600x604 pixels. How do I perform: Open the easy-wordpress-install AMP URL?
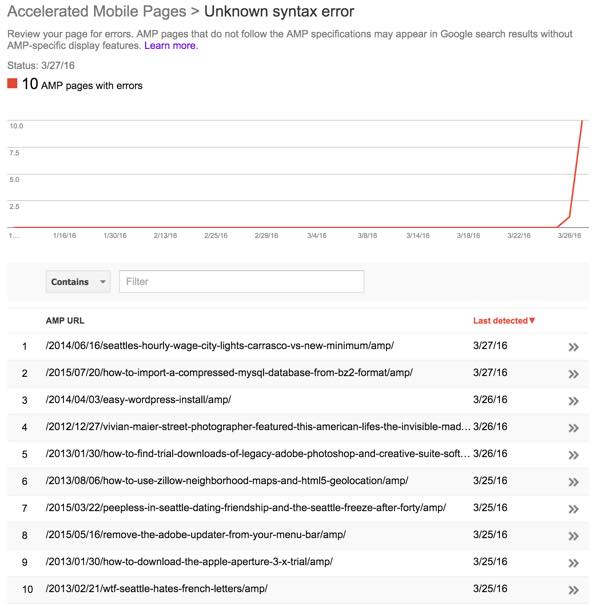coord(138,399)
